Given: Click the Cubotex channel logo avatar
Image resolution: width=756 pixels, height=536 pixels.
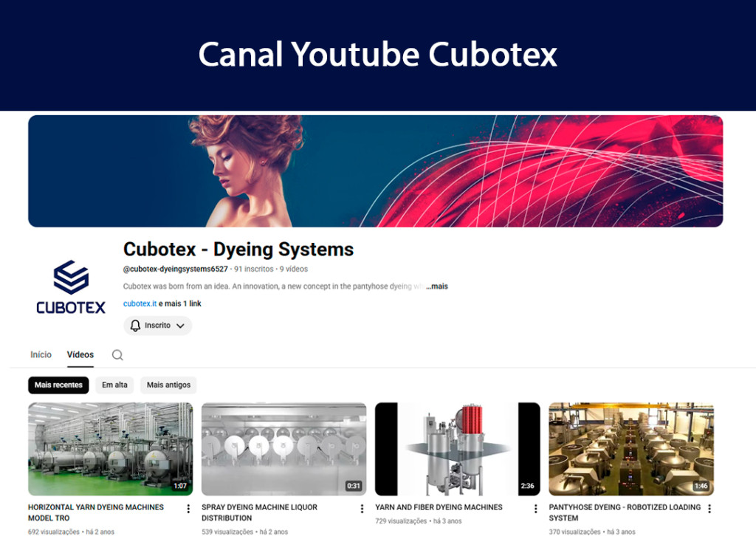Looking at the screenshot, I should pos(71,287).
